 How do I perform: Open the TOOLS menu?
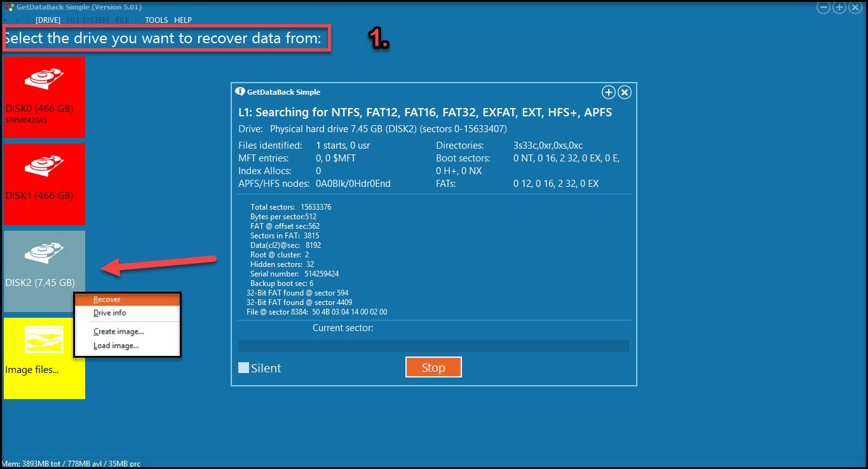coord(156,20)
